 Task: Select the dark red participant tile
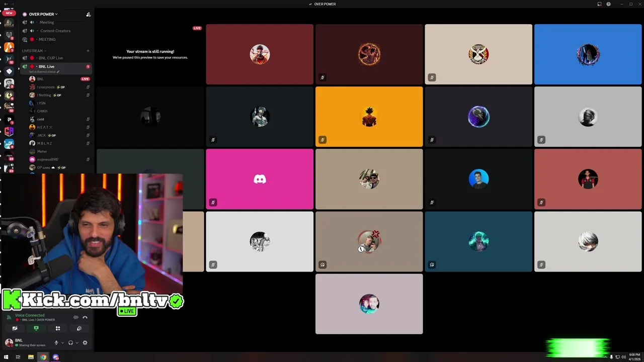tap(260, 54)
